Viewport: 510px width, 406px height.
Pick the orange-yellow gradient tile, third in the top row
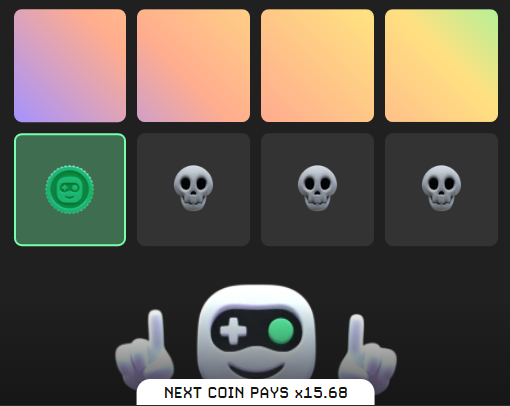click(x=317, y=66)
